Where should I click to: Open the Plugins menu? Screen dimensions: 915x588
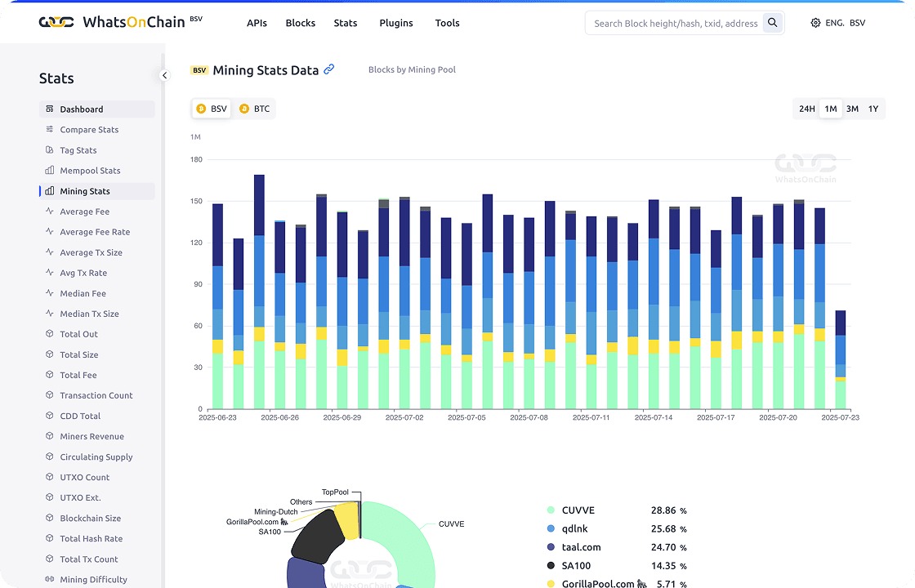point(396,23)
